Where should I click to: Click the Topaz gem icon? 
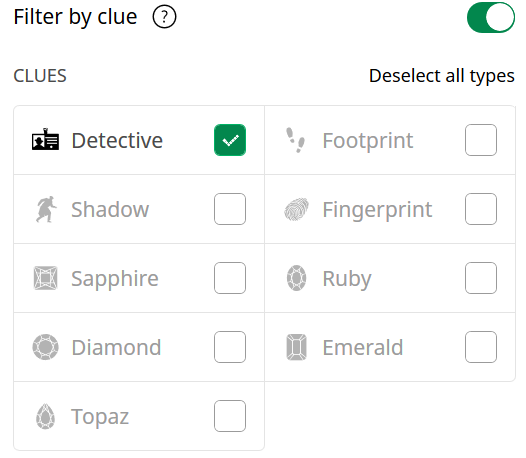click(45, 416)
